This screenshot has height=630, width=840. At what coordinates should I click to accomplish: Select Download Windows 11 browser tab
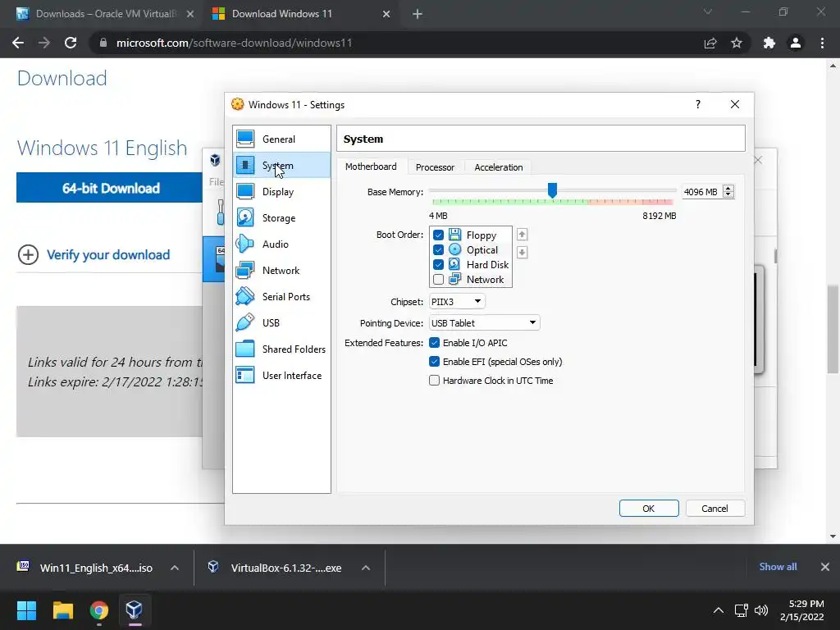pyautogui.click(x=282, y=14)
